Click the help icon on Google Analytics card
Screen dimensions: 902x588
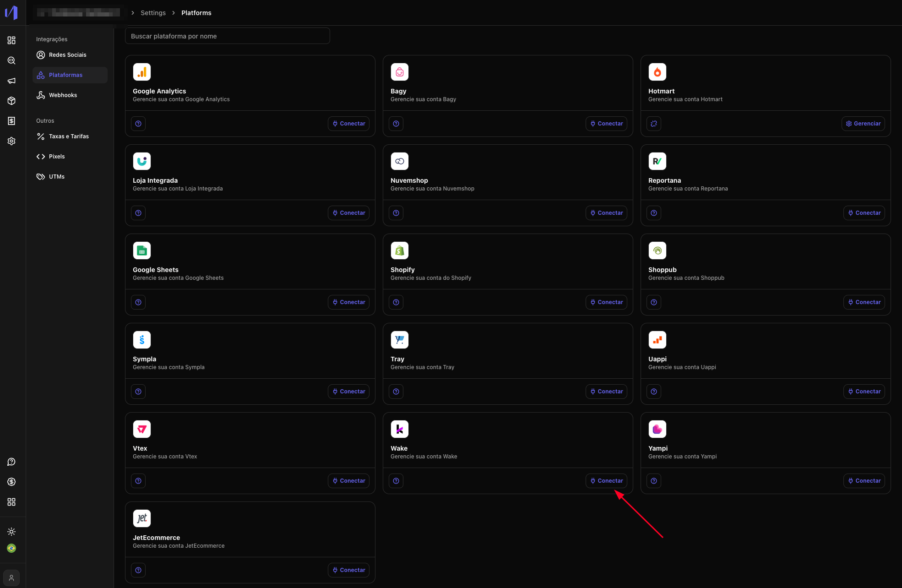[x=138, y=124]
